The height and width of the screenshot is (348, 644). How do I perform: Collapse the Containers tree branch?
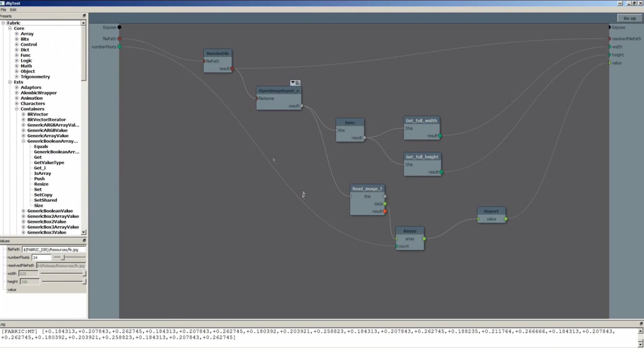pos(17,109)
